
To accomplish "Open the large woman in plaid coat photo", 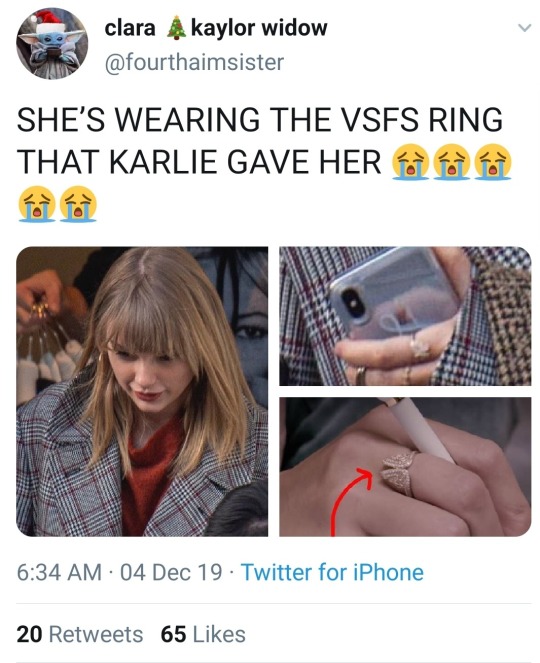I will 142,392.
